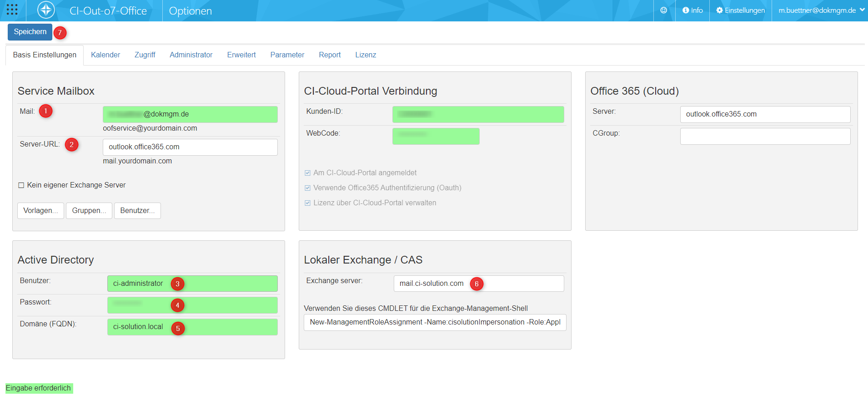Focus the CGroup input field

765,136
